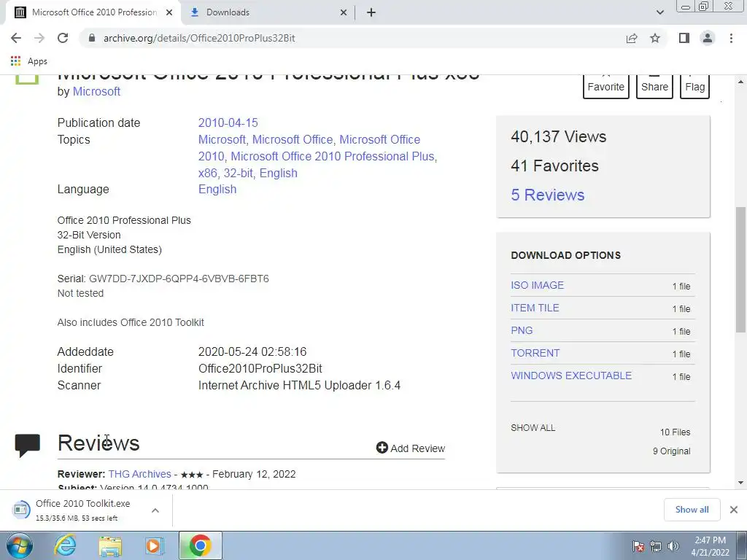Click the item thumbnail icon beside the title
Viewport: 747px width, 560px height.
pyautogui.click(x=27, y=80)
